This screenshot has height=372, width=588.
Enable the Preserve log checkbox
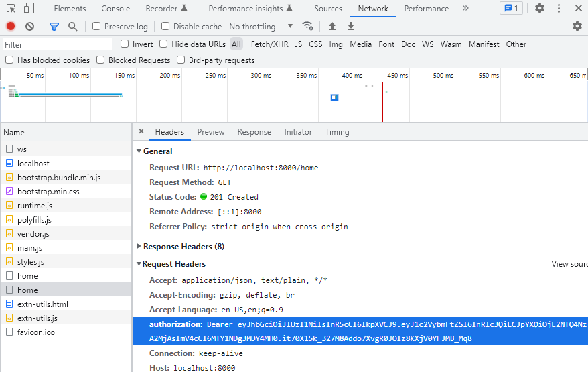[x=96, y=26]
